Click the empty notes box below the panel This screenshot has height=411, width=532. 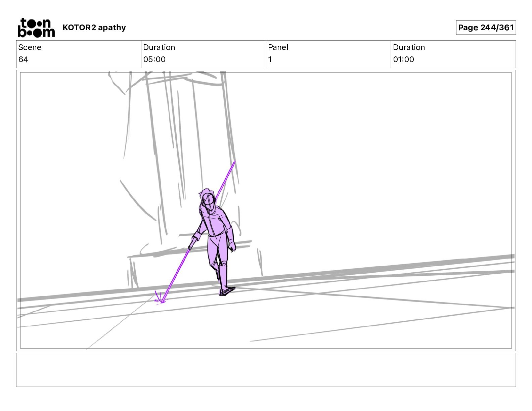pyautogui.click(x=266, y=370)
